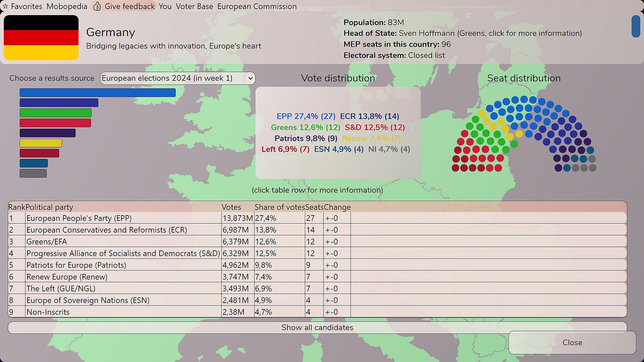644x362 pixels.
Task: Open Mobopedia from the top menu
Action: (x=67, y=6)
